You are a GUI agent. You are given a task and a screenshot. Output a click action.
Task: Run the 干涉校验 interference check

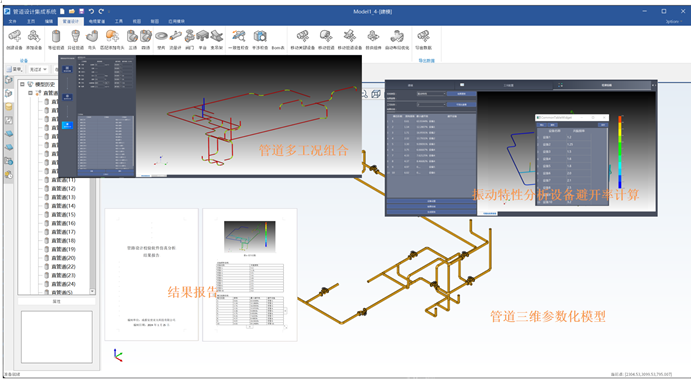(260, 40)
